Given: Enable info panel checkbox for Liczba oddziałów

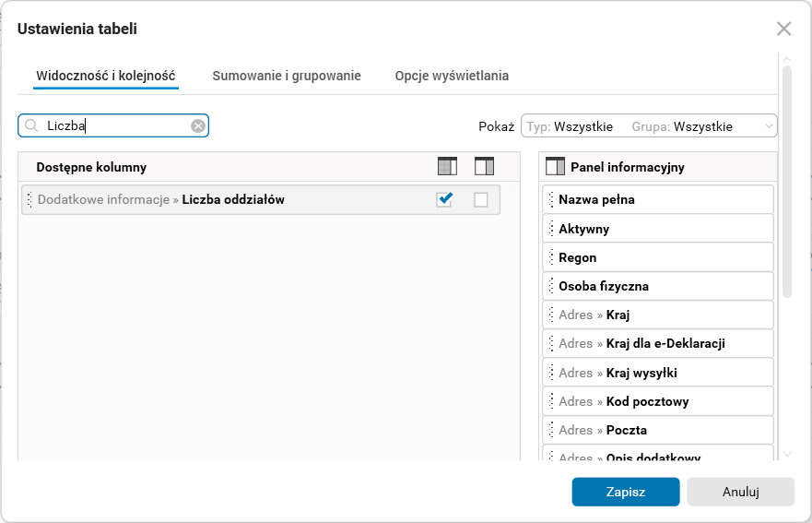Looking at the screenshot, I should [x=481, y=199].
